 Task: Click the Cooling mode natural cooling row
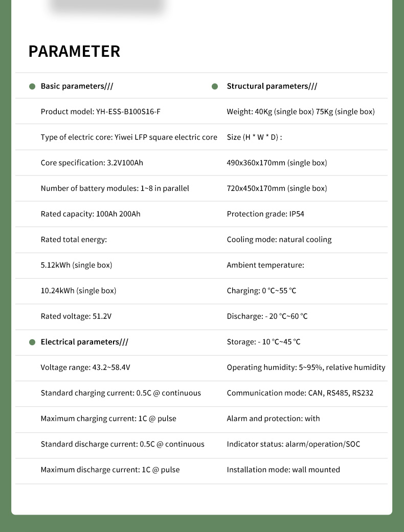point(279,240)
